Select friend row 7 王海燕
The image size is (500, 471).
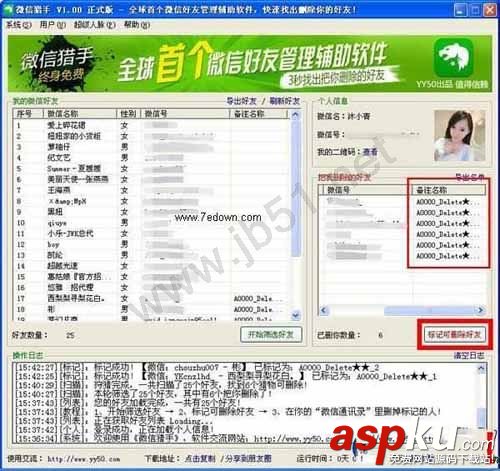(x=152, y=190)
